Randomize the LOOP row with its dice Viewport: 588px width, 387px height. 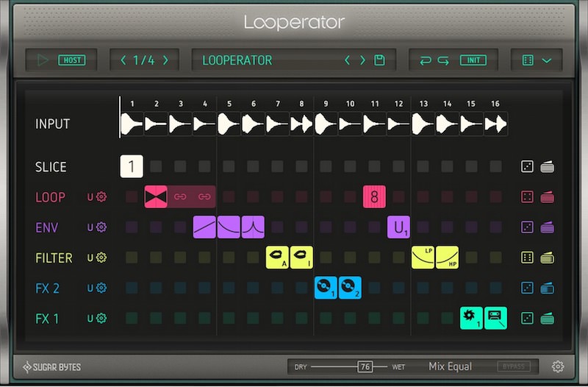527,196
